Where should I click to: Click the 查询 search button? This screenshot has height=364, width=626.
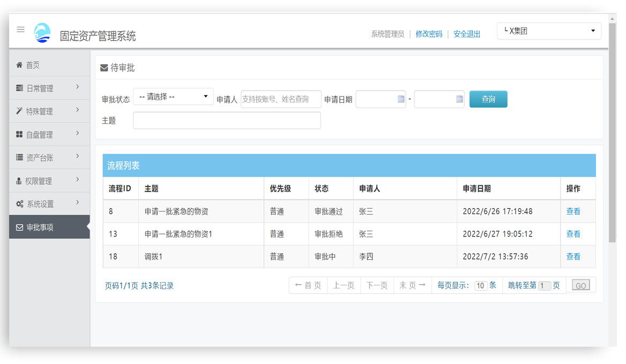tap(488, 99)
